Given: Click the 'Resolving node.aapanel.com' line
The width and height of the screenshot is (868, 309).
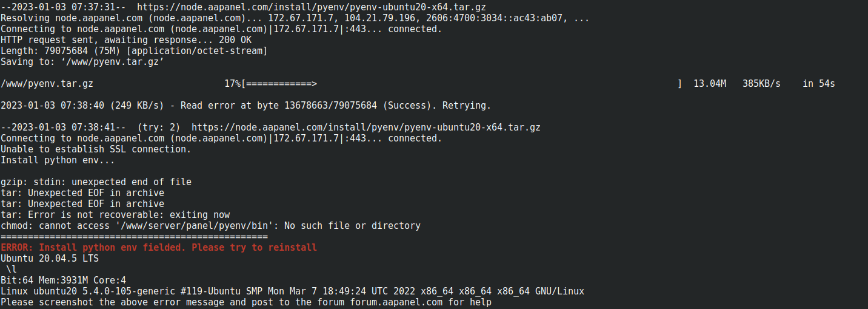Looking at the screenshot, I should tap(295, 18).
